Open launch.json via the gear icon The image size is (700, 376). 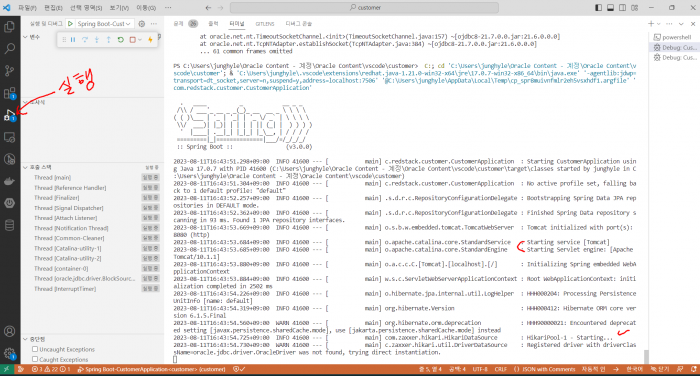coord(142,24)
